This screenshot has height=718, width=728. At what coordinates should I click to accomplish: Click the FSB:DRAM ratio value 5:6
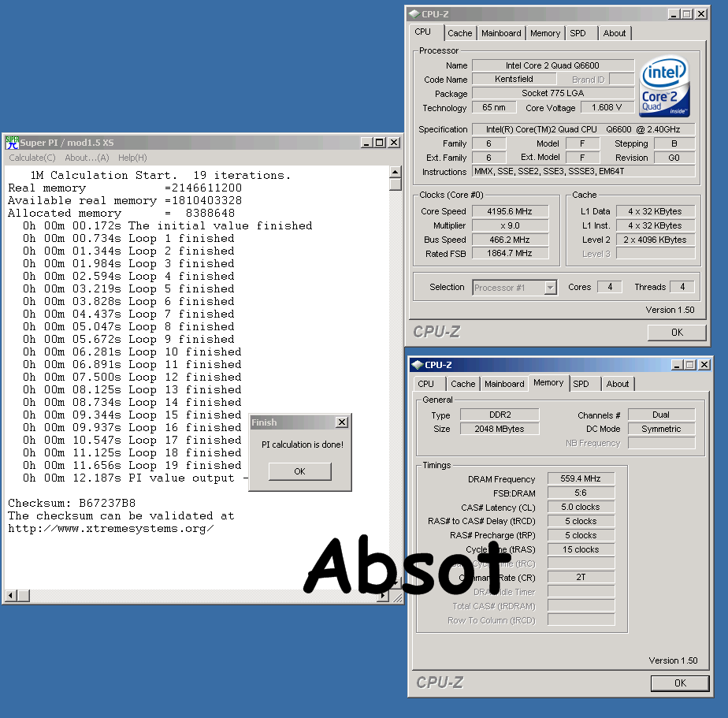pos(581,493)
